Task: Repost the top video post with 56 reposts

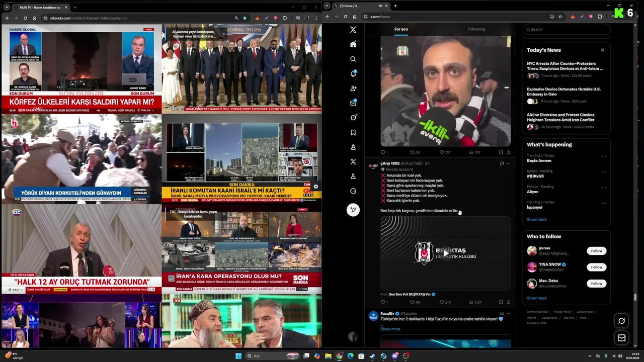Action: [x=415, y=152]
